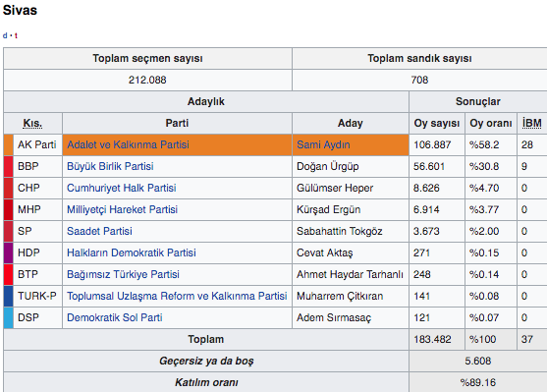Open the Saadet Partisi link
Viewport: 547px width, 392px height.
(x=99, y=232)
